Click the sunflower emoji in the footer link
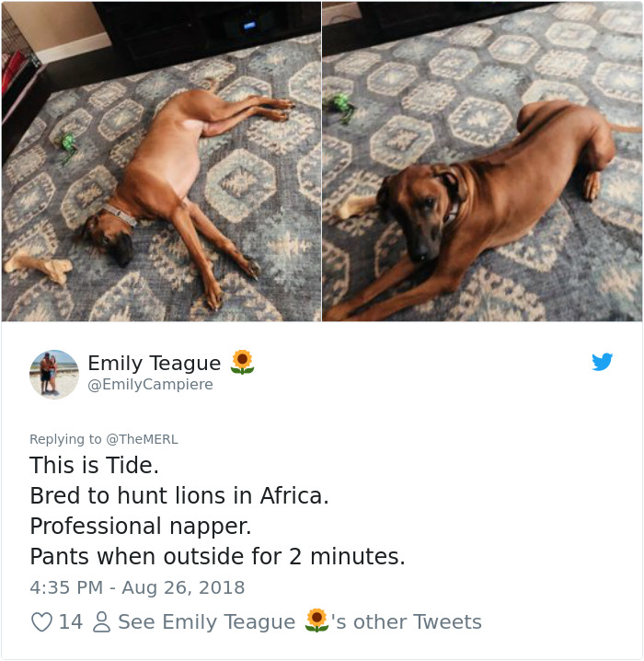Image resolution: width=644 pixels, height=661 pixels. [316, 621]
